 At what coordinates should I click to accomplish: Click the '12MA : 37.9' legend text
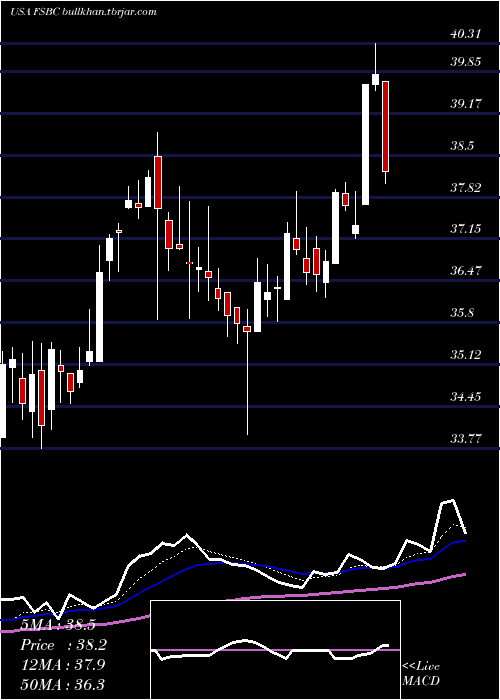[62, 664]
